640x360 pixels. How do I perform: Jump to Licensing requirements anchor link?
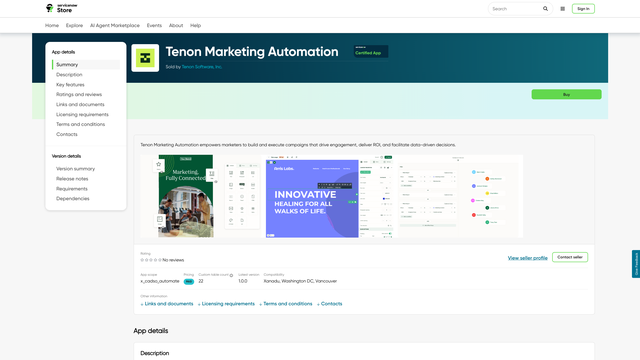(x=226, y=304)
